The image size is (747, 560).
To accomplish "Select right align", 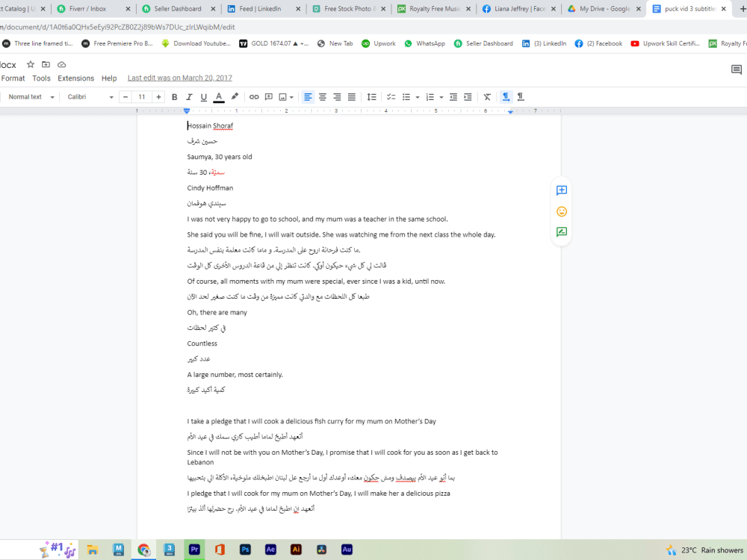I will click(x=337, y=97).
